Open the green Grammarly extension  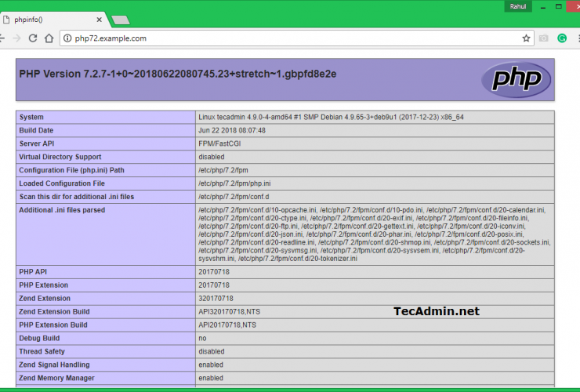pyautogui.click(x=562, y=38)
